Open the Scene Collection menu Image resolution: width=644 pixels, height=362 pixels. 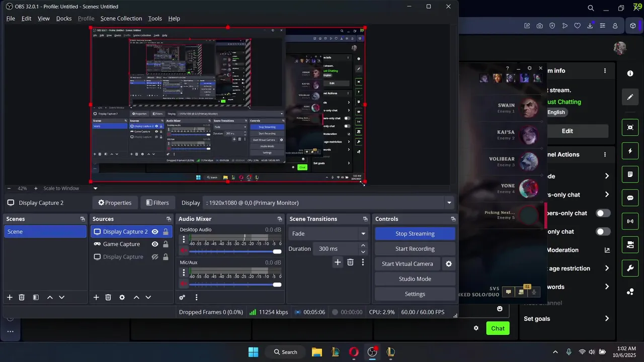(x=121, y=19)
